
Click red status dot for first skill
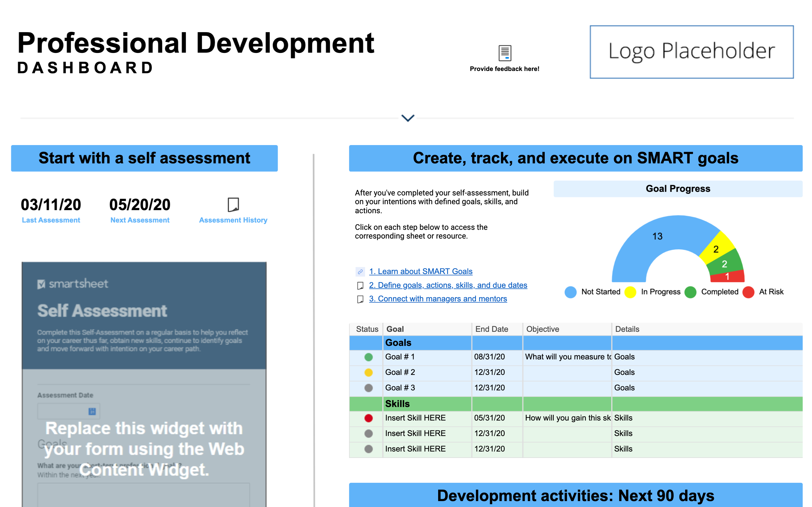click(369, 418)
